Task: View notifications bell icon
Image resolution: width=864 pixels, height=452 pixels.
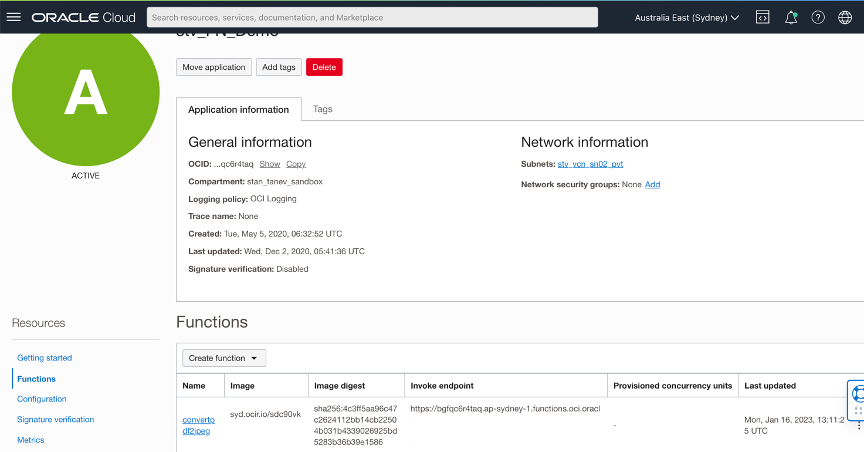Action: (x=791, y=17)
